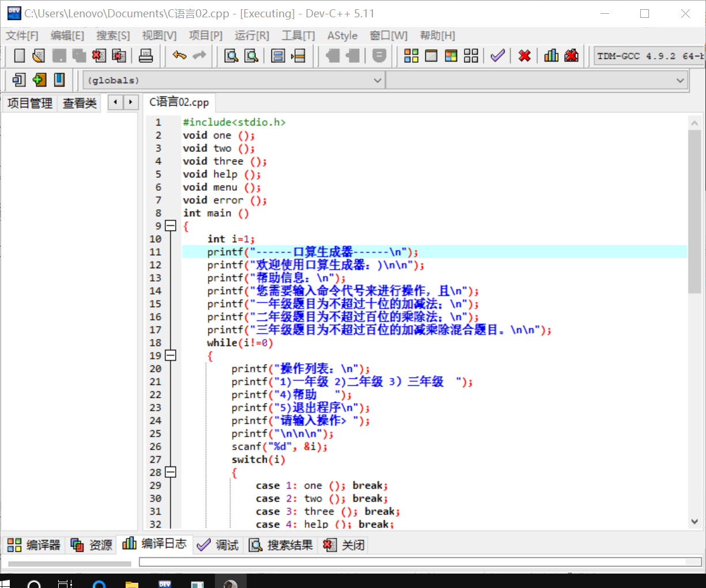Switch to the 项目管理 panel tab

pos(30,103)
